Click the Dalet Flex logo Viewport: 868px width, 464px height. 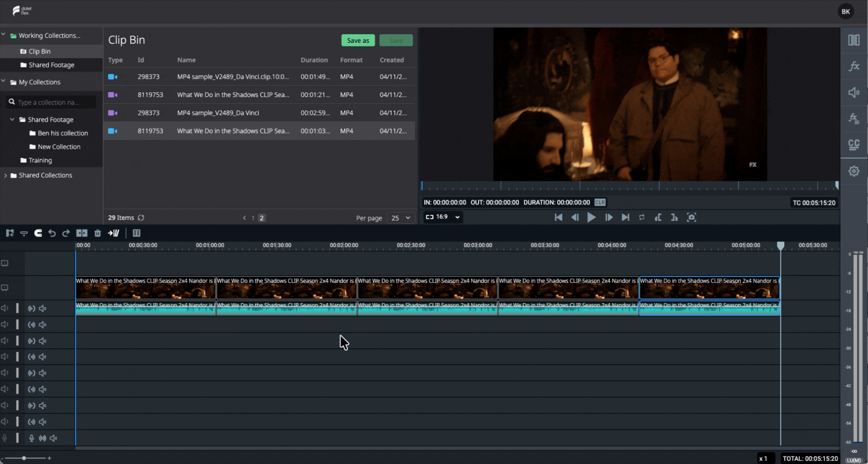[22, 11]
